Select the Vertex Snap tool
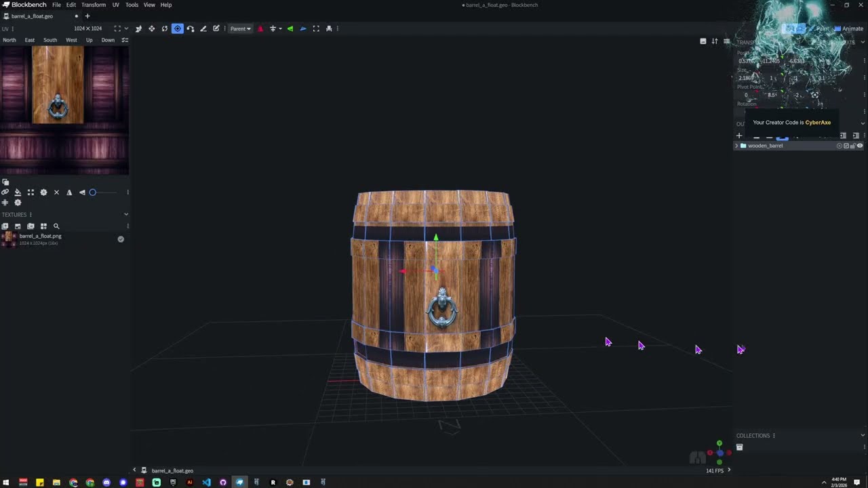Screen dimensions: 868x488 pos(190,28)
